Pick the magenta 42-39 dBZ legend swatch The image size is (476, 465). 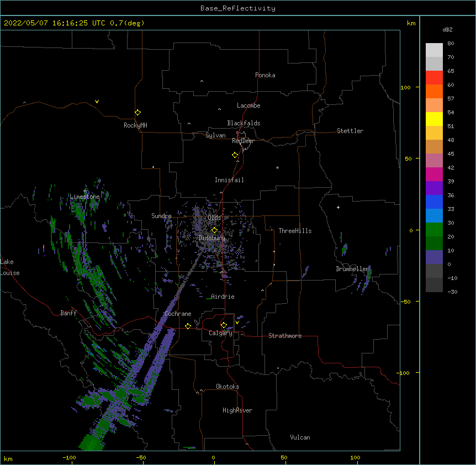pyautogui.click(x=434, y=174)
